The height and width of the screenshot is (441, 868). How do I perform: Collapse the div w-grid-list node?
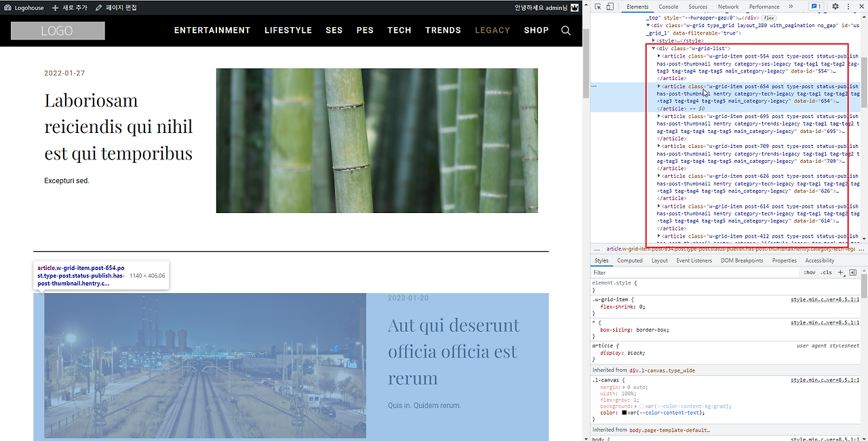pos(654,49)
